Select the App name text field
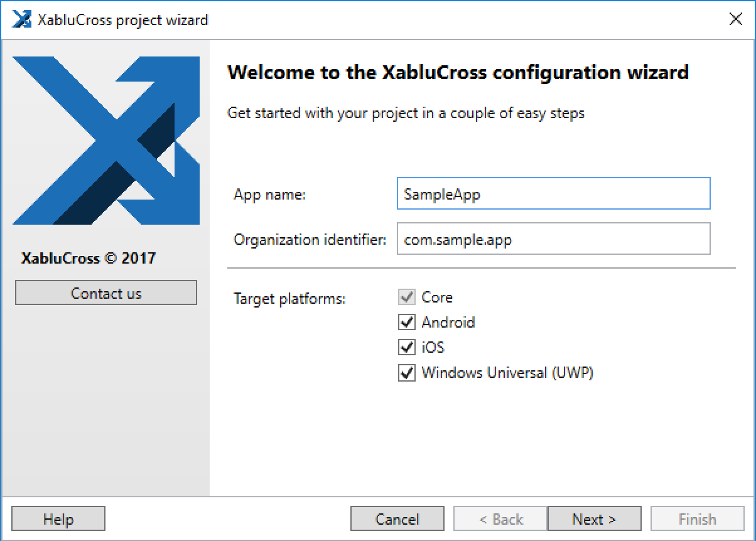The image size is (756, 541). (x=553, y=194)
